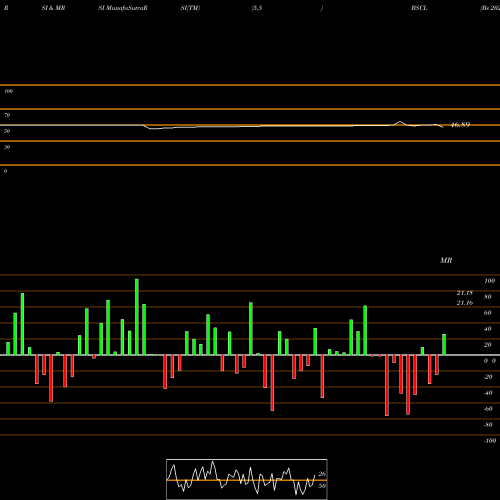Click the 21.18 value label
Image resolution: width=500 pixels, height=500 pixels.
(x=465, y=293)
